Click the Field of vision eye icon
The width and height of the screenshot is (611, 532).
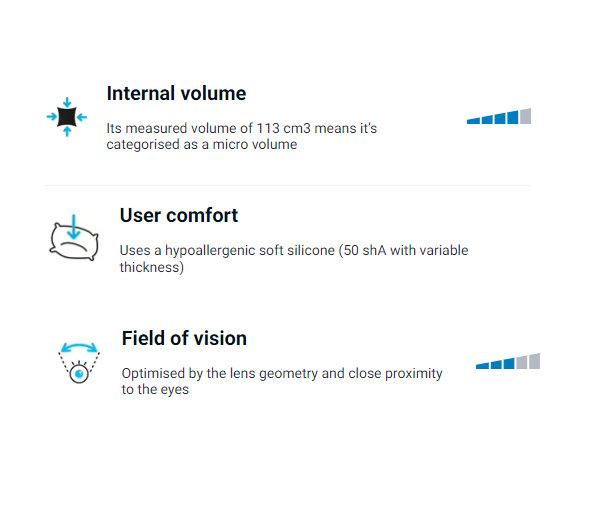[78, 363]
